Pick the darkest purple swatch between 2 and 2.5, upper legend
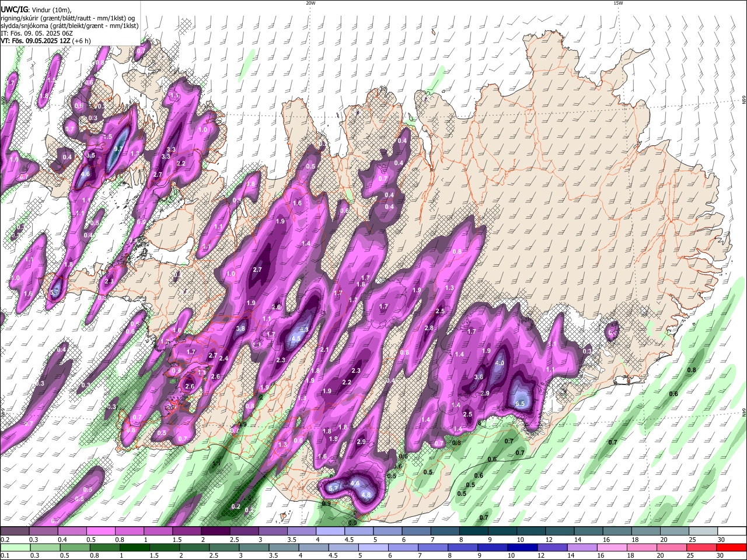This screenshot has height=560, width=747. (x=215, y=531)
